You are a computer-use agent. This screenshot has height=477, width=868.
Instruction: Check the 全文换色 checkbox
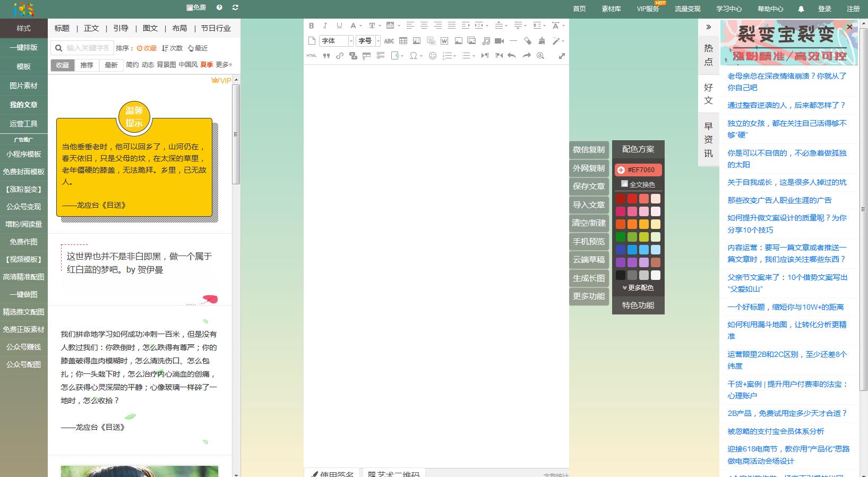[x=625, y=184]
